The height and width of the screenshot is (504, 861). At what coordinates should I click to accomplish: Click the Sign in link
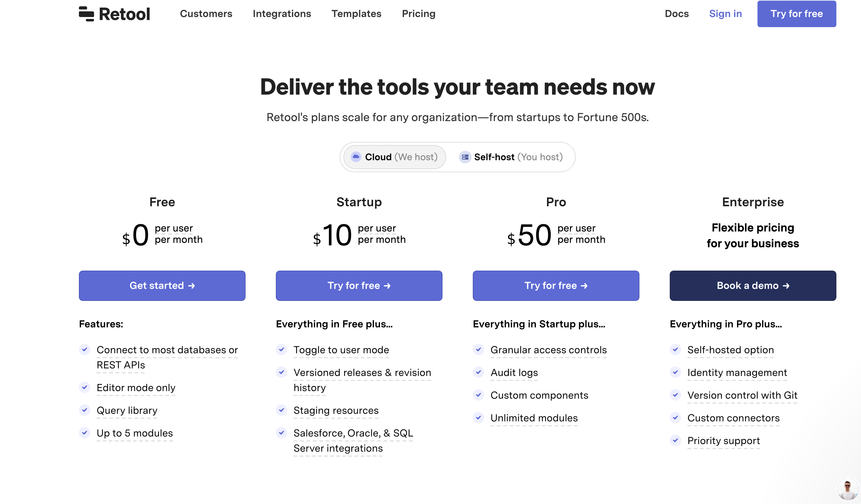[725, 14]
